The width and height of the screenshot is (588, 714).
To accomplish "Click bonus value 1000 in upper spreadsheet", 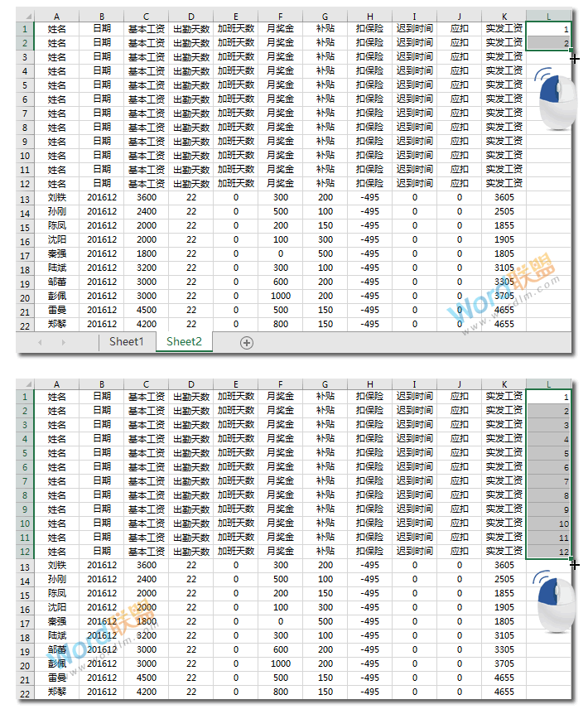I will (281, 296).
